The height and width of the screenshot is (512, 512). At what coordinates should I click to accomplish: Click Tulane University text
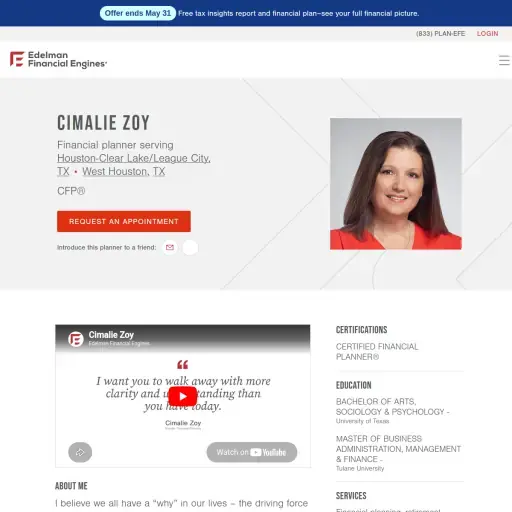360,469
